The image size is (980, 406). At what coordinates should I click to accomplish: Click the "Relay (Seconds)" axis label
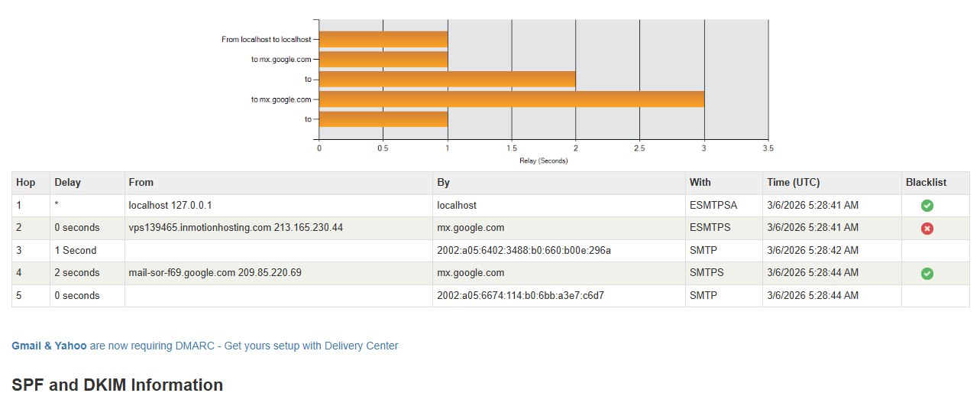tap(543, 161)
